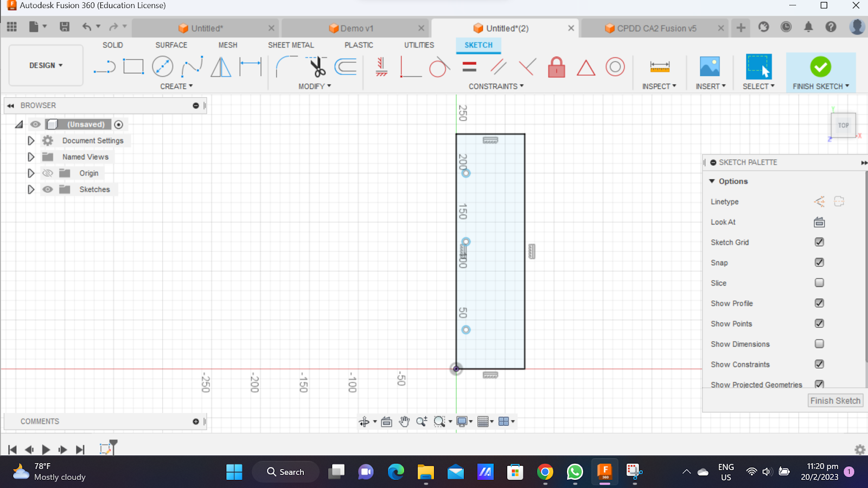Expand Named Views tree node

coord(31,157)
